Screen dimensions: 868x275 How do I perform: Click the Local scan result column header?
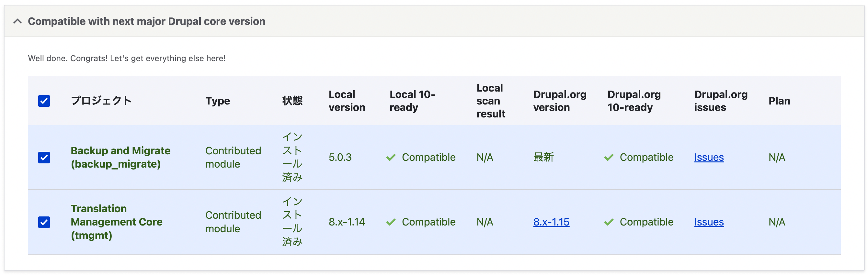point(491,101)
